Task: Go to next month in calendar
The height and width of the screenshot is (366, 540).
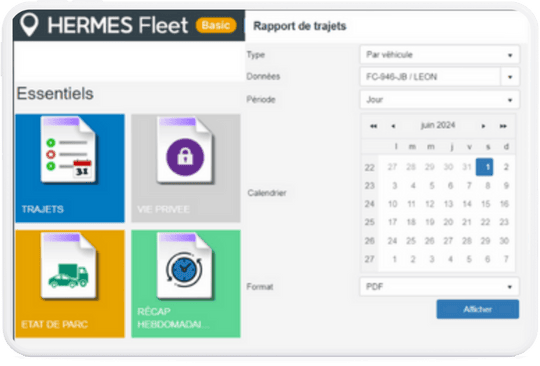Action: (x=484, y=126)
